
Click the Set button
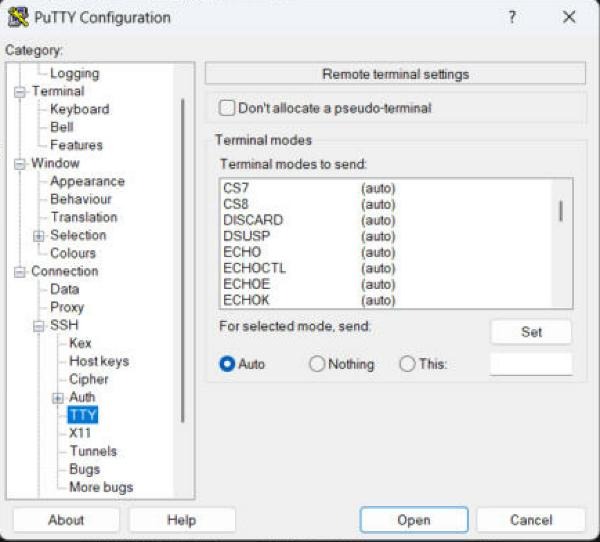click(x=531, y=332)
